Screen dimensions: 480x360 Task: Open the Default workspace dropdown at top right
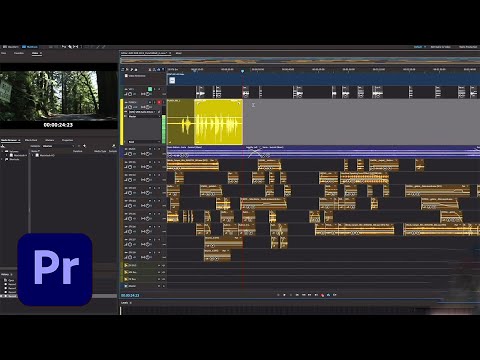pos(420,47)
